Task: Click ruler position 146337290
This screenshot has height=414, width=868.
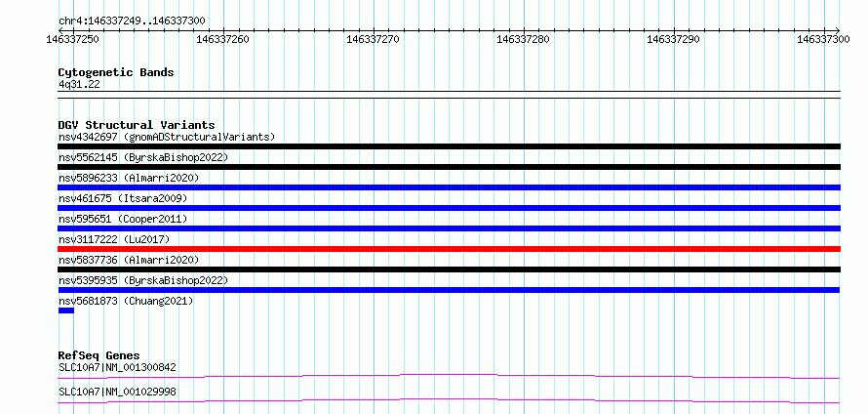Action: click(674, 39)
